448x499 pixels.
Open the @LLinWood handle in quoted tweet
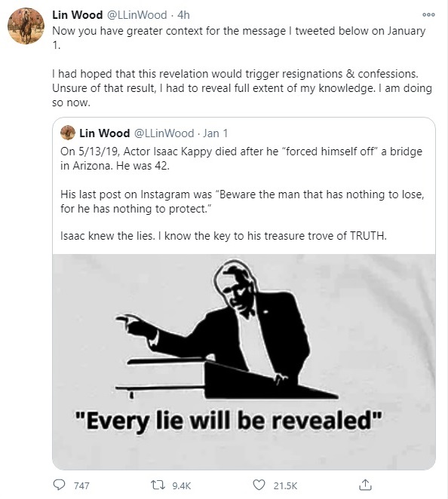coord(163,133)
